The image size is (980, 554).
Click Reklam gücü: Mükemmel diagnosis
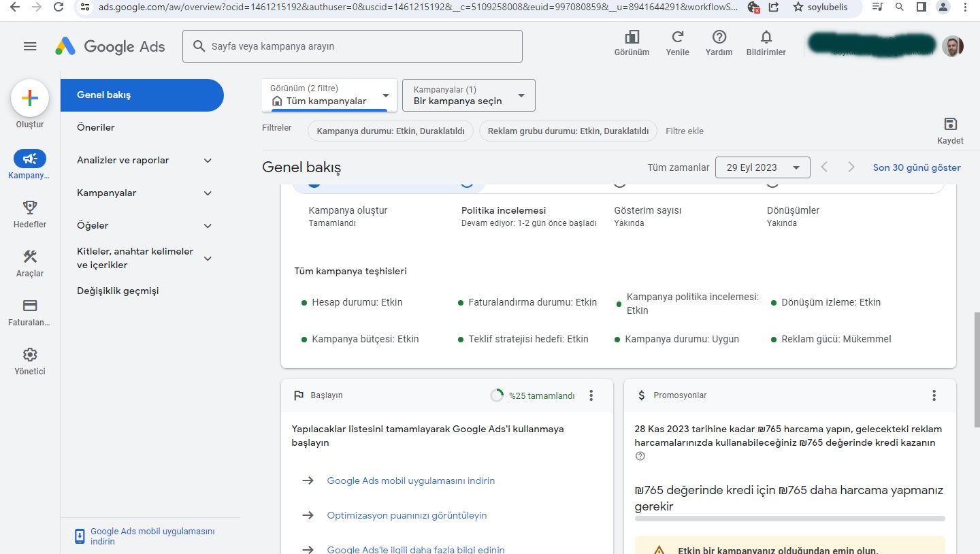831,339
